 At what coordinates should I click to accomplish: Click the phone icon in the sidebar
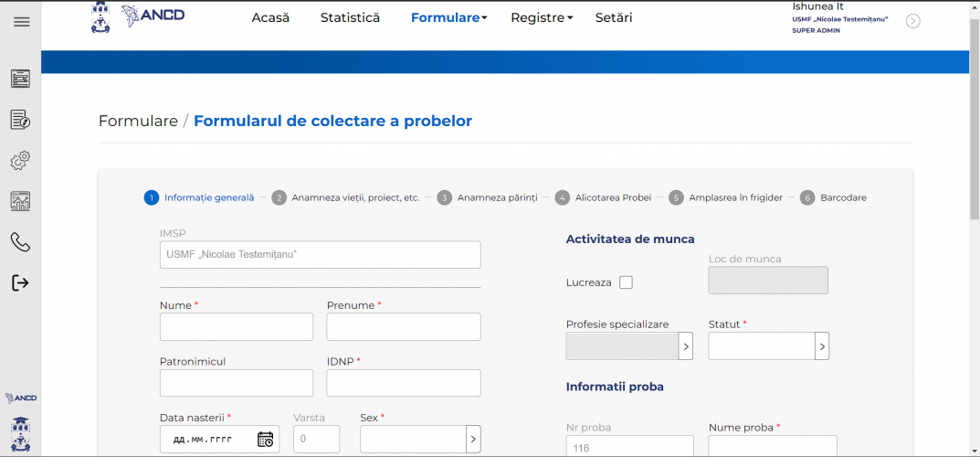click(21, 242)
